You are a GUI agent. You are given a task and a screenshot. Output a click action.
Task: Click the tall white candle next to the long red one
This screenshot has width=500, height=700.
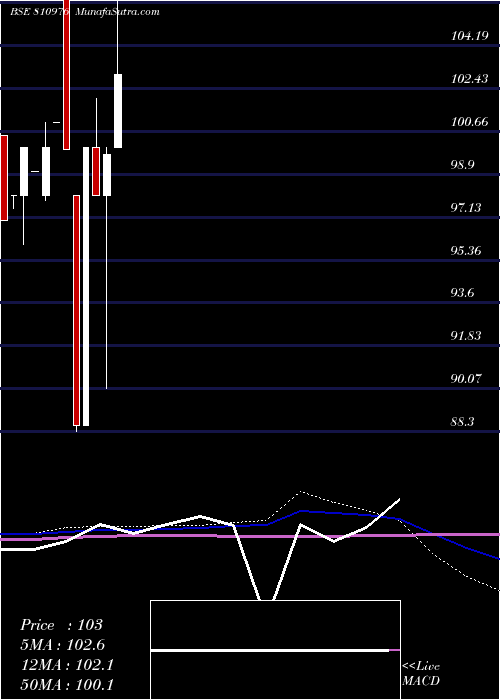pos(86,286)
